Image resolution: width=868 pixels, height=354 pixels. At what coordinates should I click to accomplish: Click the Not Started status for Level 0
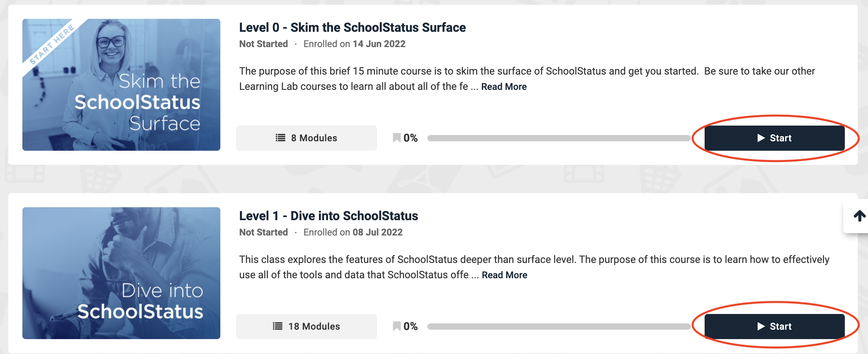tap(263, 44)
